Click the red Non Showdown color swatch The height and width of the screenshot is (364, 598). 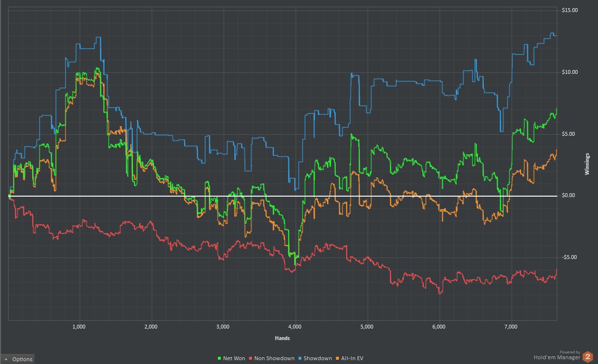click(x=251, y=359)
